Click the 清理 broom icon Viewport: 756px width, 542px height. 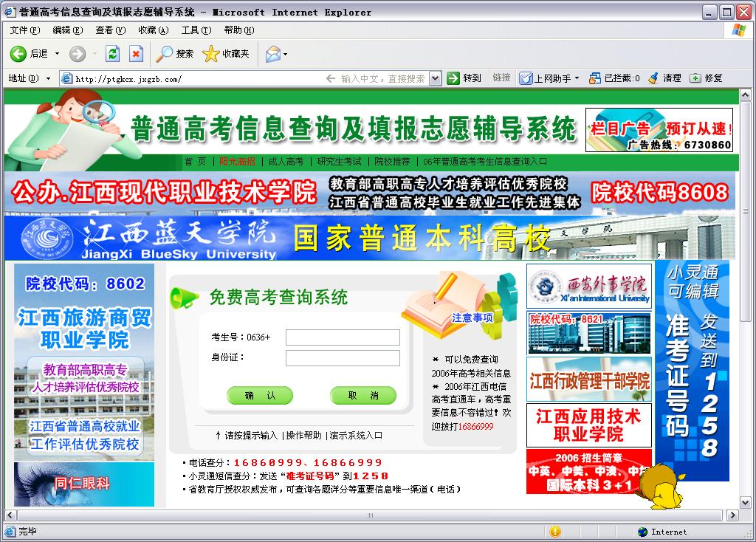point(653,78)
